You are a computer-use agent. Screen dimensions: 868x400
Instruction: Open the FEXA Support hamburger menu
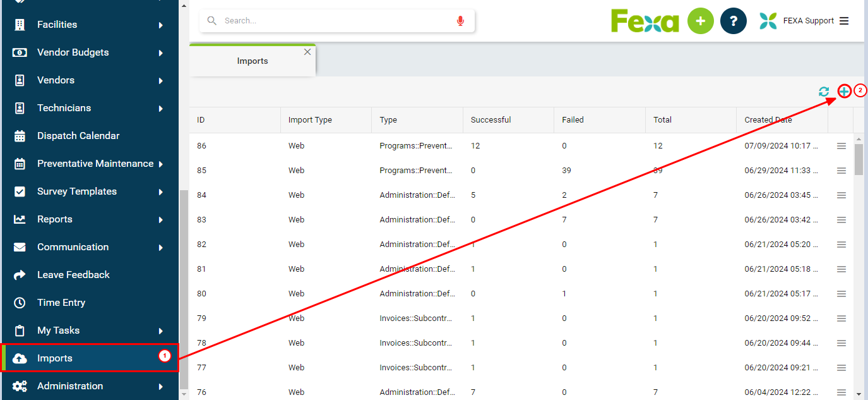tap(844, 21)
